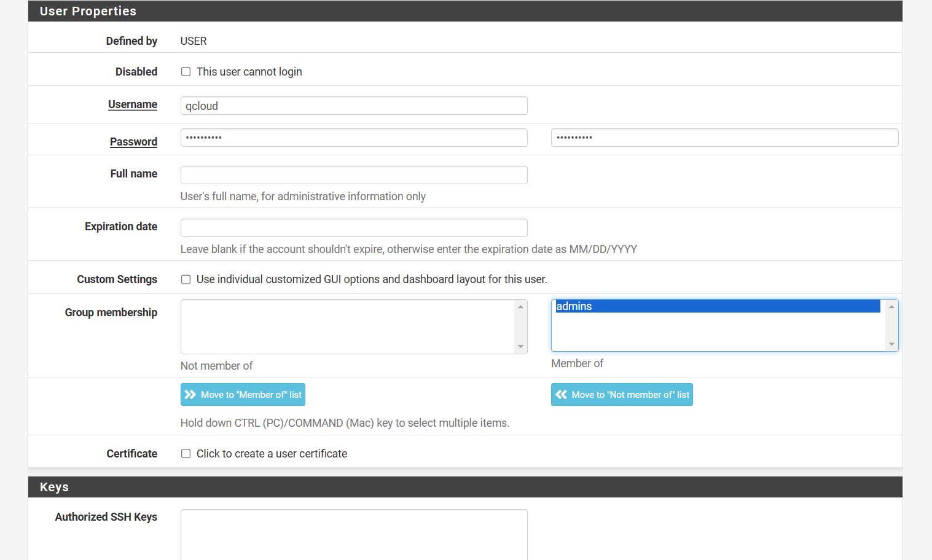
Task: Check 'Click to create a user certificate'
Action: [x=186, y=454]
